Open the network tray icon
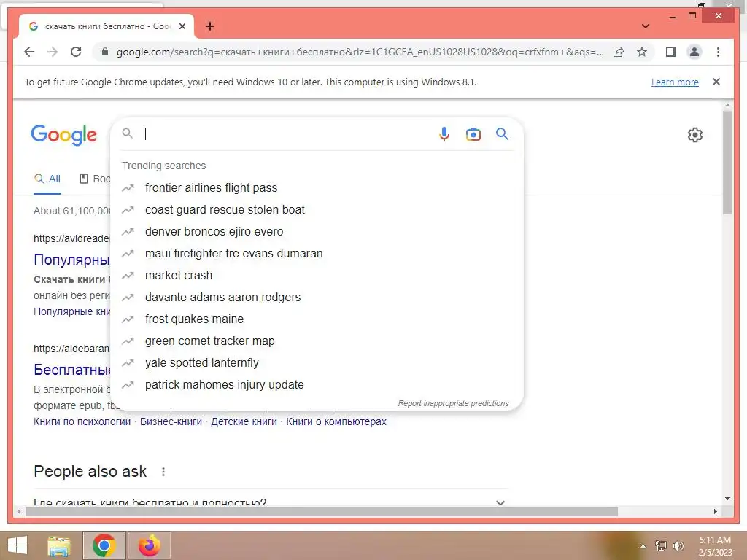The image size is (747, 560). 661,545
